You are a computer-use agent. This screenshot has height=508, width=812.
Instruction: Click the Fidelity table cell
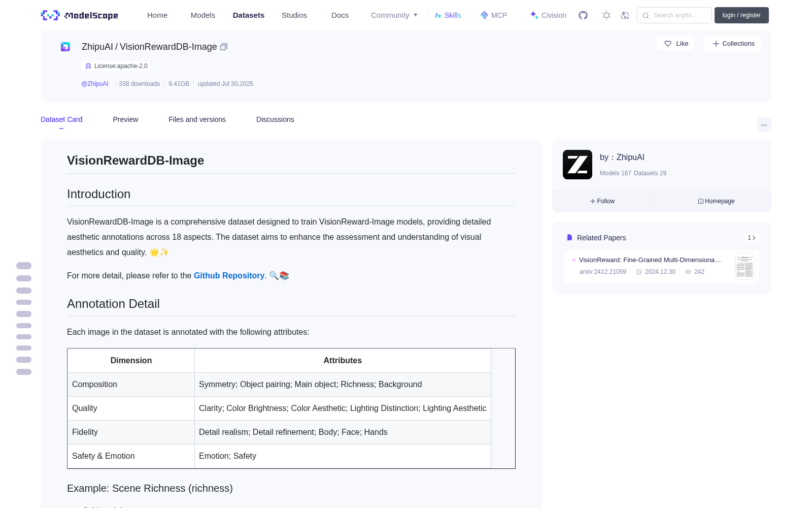(x=131, y=432)
